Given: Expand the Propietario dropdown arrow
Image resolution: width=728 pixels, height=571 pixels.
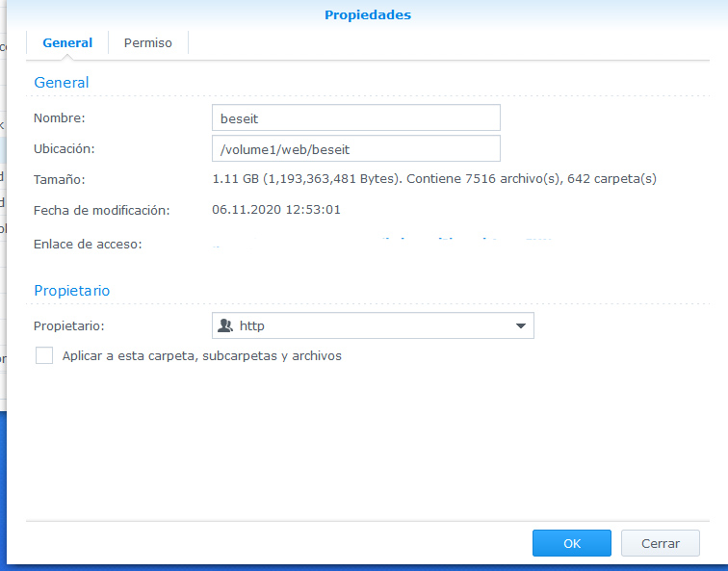Looking at the screenshot, I should (520, 326).
